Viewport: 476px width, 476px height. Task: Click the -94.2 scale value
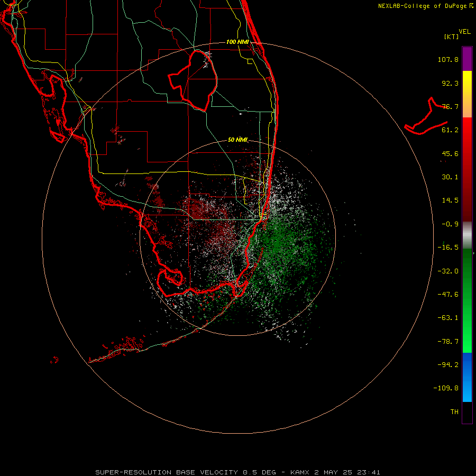click(448, 364)
